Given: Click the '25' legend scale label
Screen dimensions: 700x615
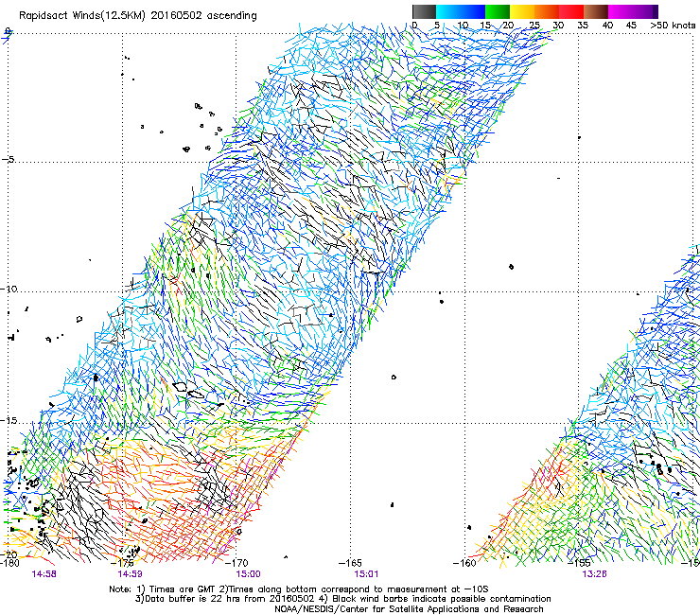Looking at the screenshot, I should pyautogui.click(x=534, y=26).
